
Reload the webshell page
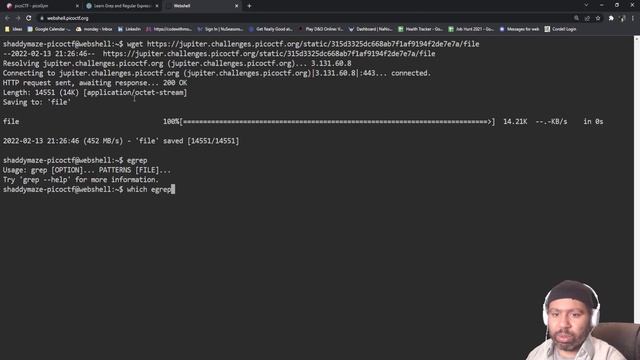[x=29, y=18]
